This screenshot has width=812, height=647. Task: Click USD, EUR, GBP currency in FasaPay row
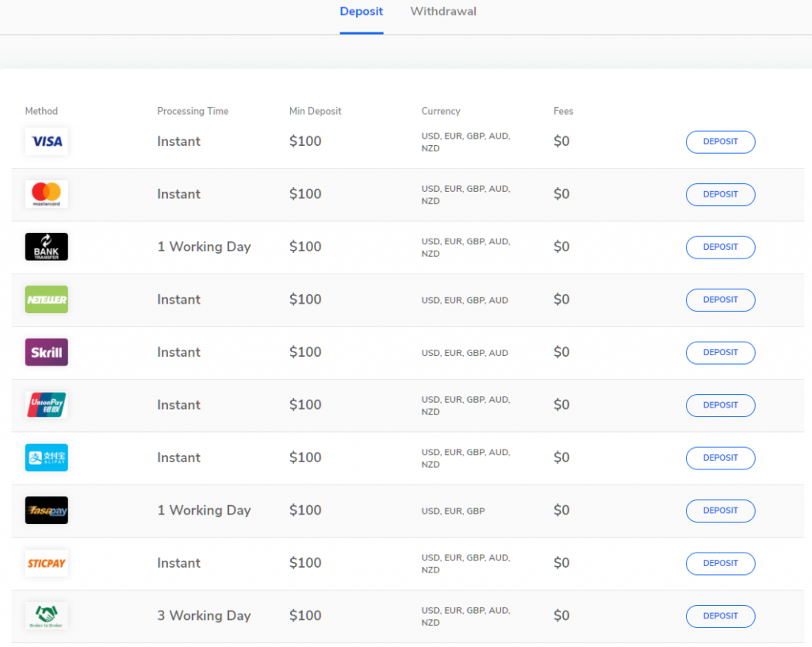[453, 511]
